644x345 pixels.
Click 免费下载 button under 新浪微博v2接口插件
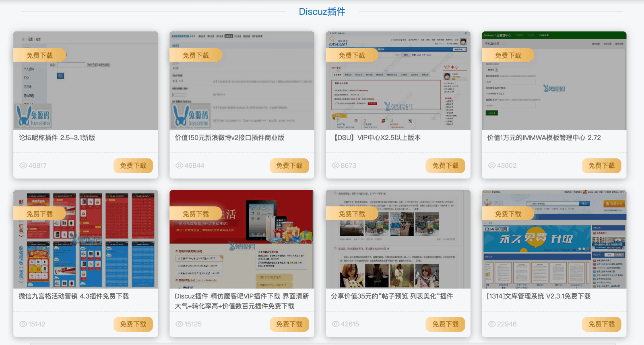tap(289, 166)
